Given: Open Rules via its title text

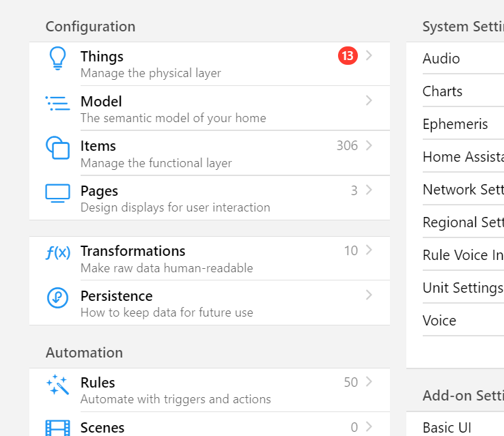Looking at the screenshot, I should 98,383.
